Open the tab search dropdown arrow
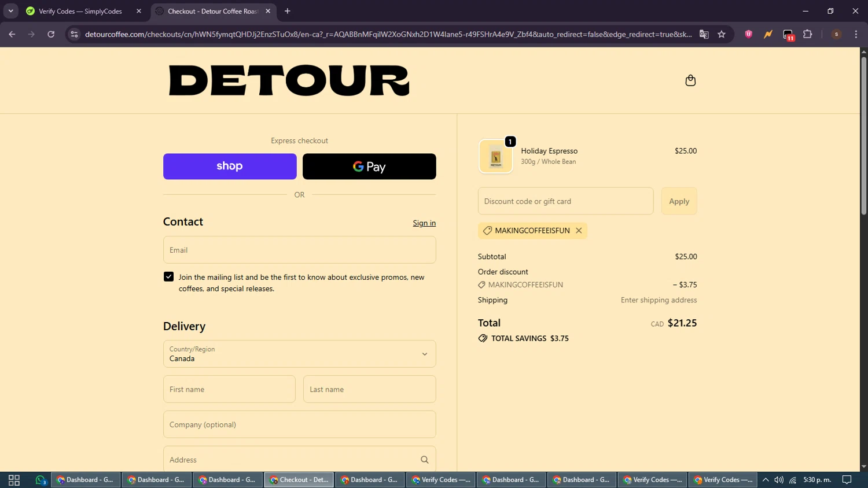 [10, 11]
